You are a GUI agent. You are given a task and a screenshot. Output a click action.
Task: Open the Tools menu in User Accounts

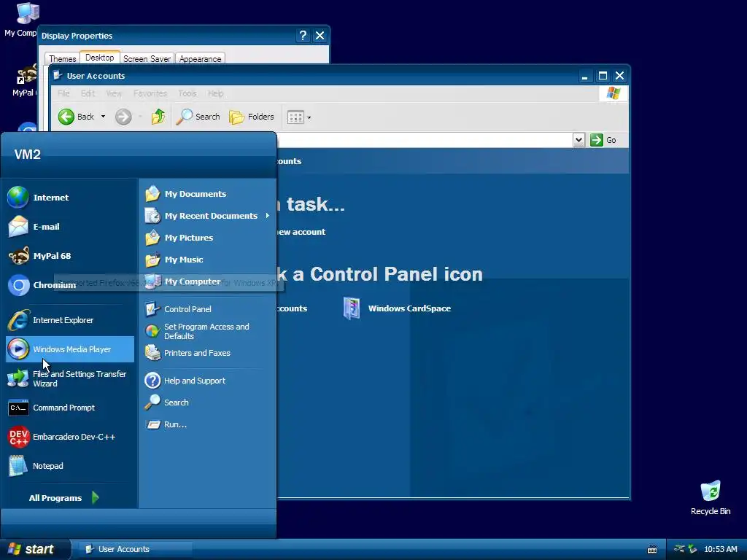pos(187,93)
